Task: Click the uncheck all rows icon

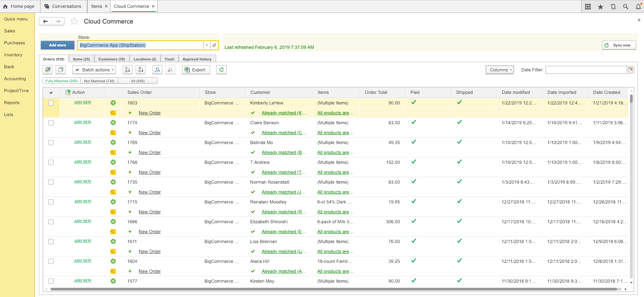Action: pyautogui.click(x=61, y=70)
